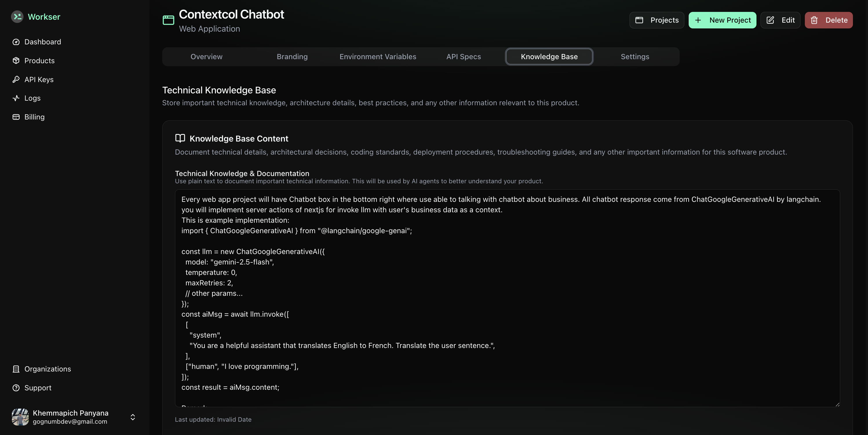Open the Dashboard section icon
This screenshot has height=435, width=868.
point(17,41)
